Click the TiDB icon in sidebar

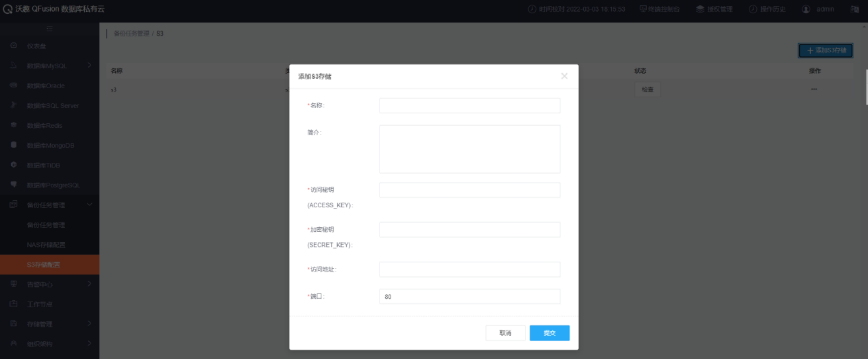click(14, 165)
